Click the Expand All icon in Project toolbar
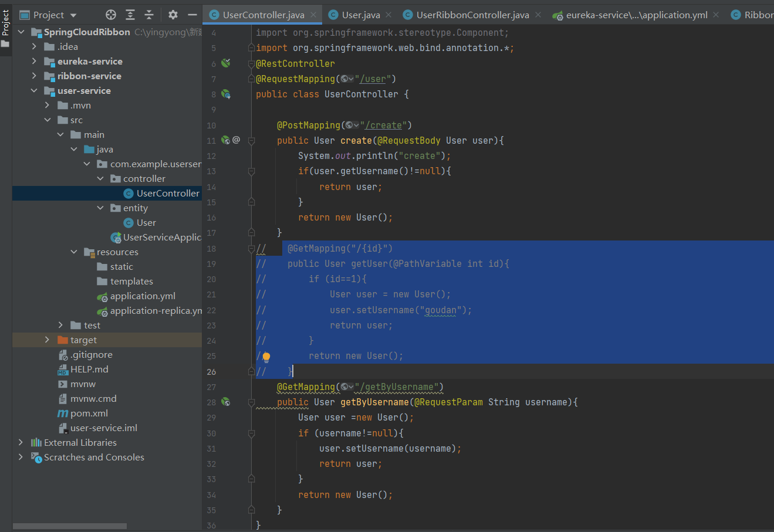Screen dimensions: 774x532 coord(130,15)
